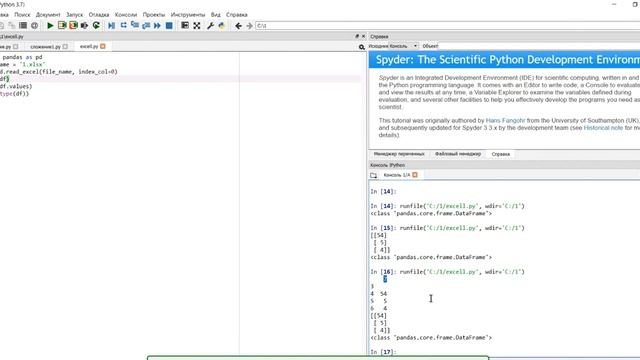Click the df.values code line in editor
Image resolution: width=640 pixels, height=360 pixels.
point(16,87)
